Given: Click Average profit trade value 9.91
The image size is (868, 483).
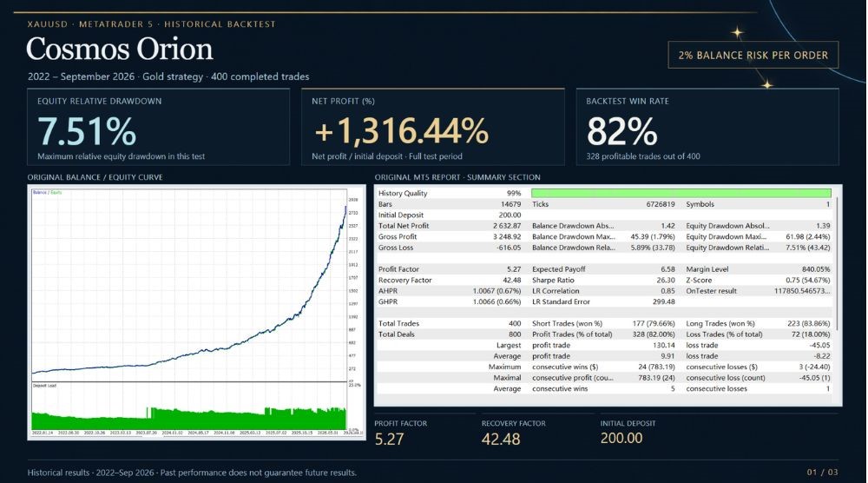Looking at the screenshot, I should coord(667,356).
